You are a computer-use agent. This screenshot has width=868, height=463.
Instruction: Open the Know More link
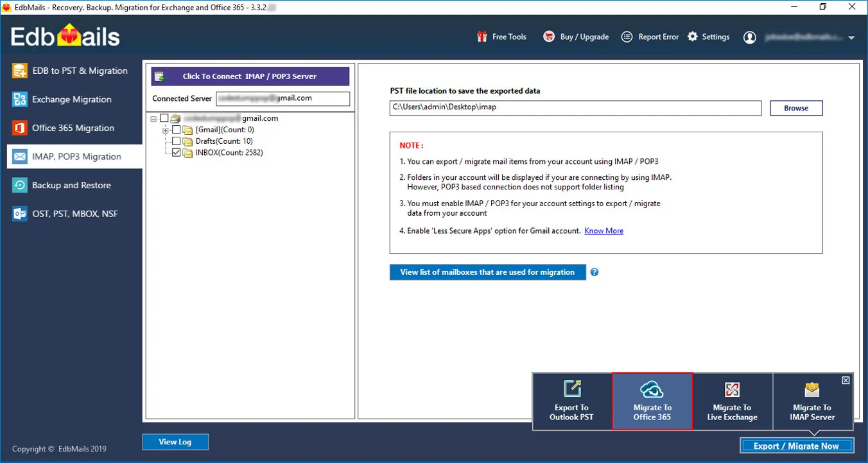[603, 231]
